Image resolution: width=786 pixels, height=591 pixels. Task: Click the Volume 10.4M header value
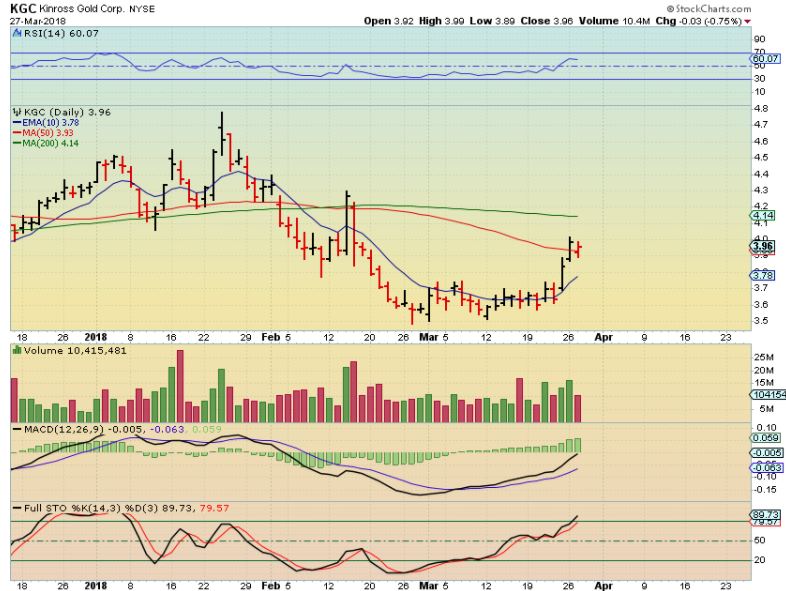(x=614, y=21)
